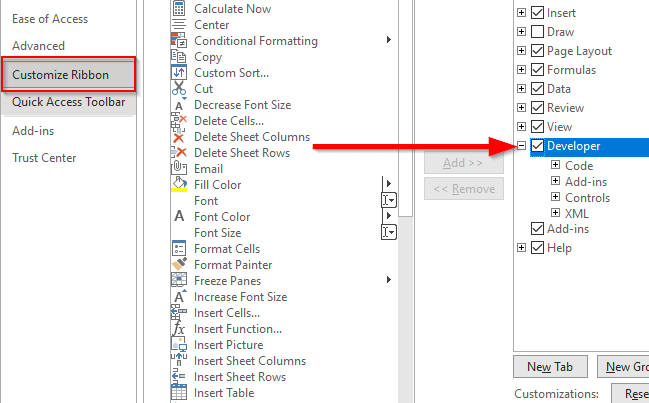Select the Fill Color bucket icon
The height and width of the screenshot is (403, 649).
click(179, 185)
